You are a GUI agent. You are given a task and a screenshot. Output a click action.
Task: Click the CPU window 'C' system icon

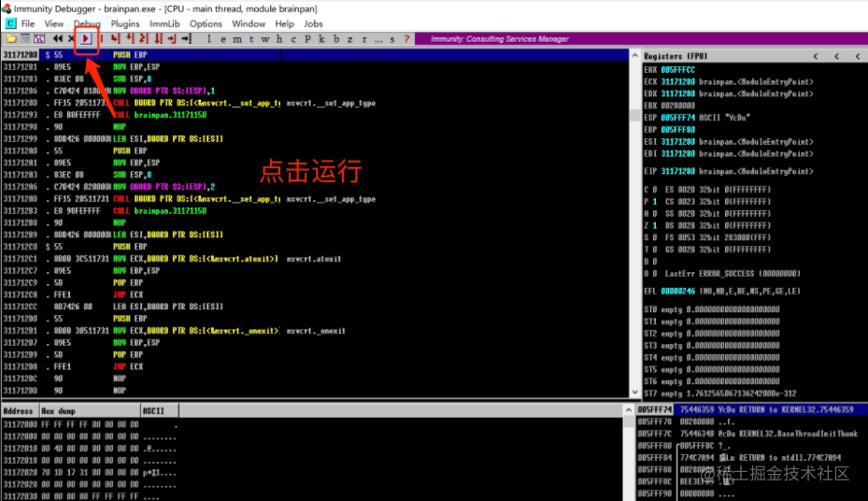tap(10, 23)
